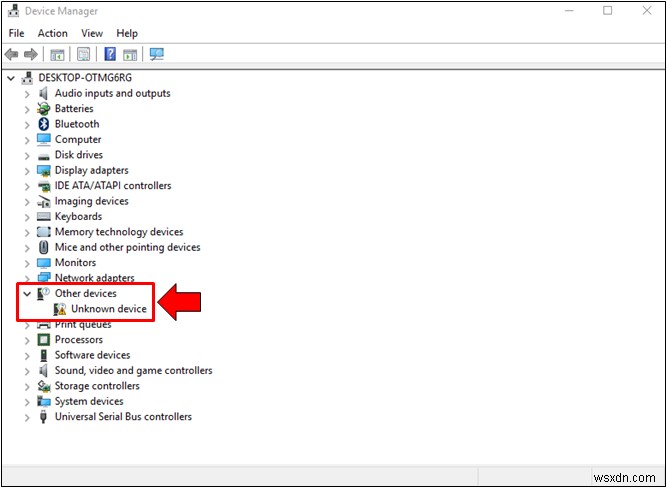Select Universal Serial Bus controllers label
The image size is (667, 488).
123,417
